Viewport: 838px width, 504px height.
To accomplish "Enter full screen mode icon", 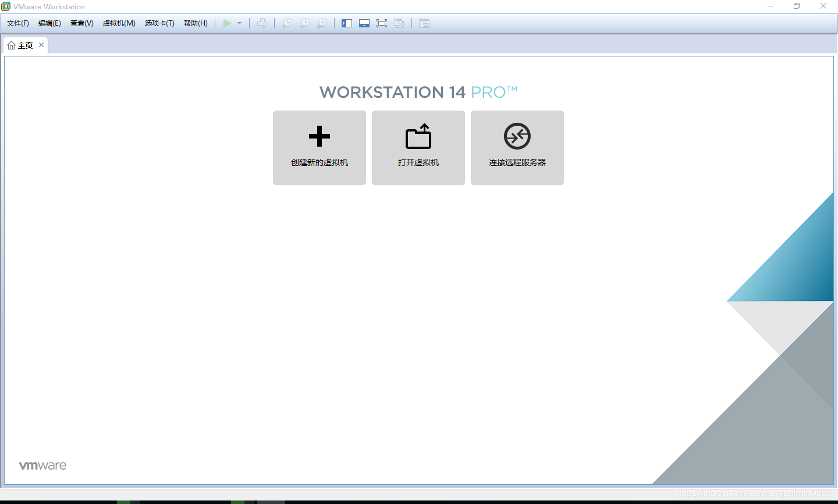I will [x=382, y=23].
